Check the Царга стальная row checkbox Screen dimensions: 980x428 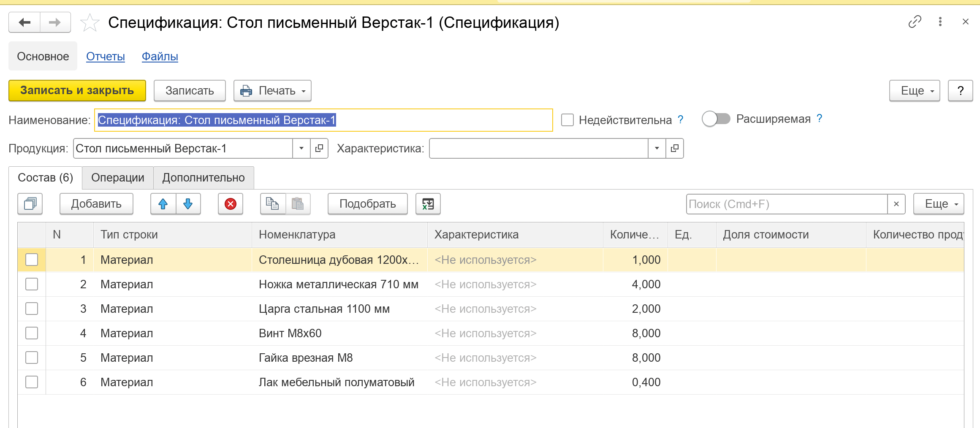(32, 309)
